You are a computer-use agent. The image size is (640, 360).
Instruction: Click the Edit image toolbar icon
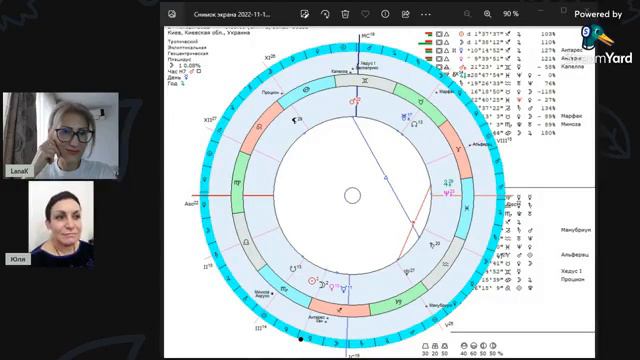coord(304,14)
